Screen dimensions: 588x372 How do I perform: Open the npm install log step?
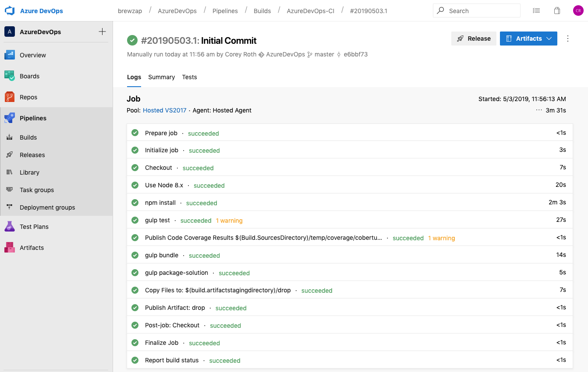point(160,203)
